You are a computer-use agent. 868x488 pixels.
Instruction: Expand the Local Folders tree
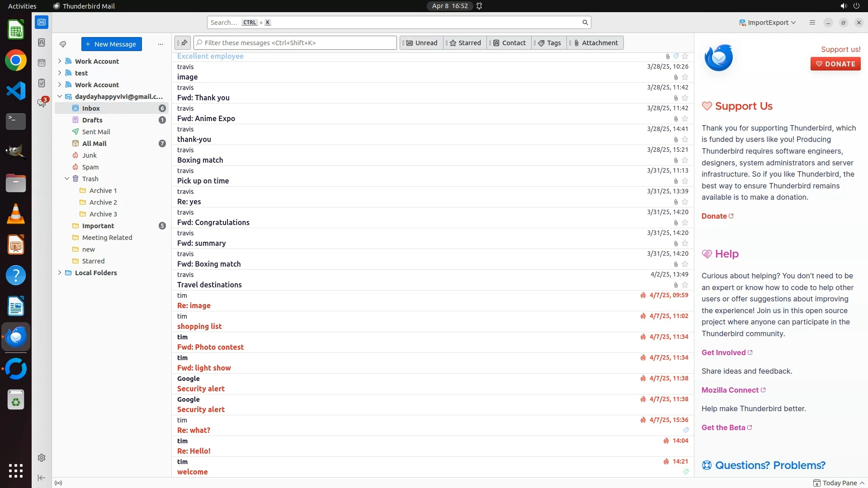pyautogui.click(x=60, y=273)
